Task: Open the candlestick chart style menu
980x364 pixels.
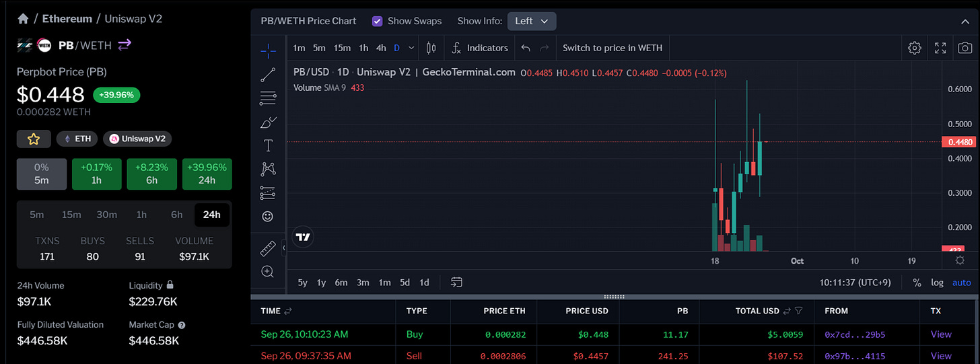Action: (x=431, y=48)
